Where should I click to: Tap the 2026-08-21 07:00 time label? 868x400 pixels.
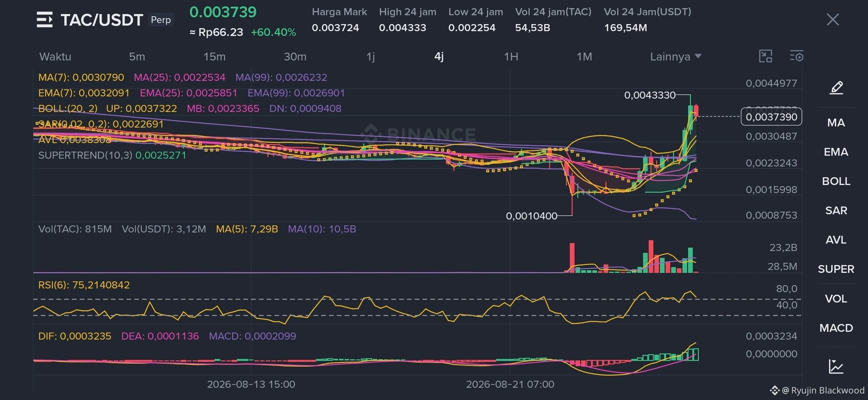click(510, 384)
